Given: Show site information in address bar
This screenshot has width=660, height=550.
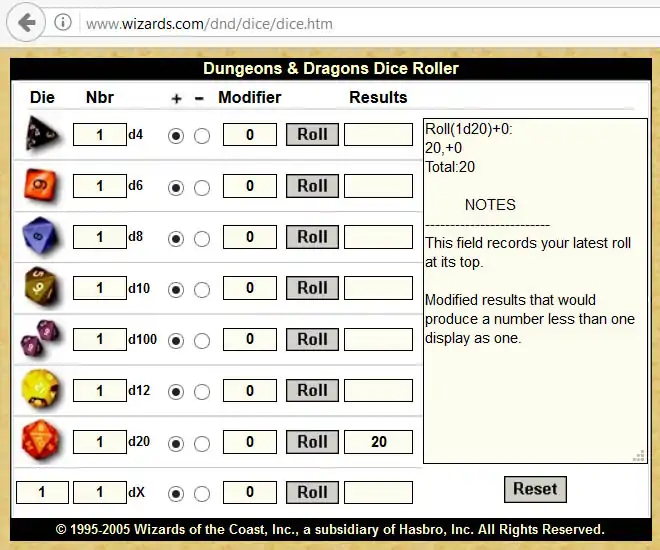Looking at the screenshot, I should pos(62,23).
